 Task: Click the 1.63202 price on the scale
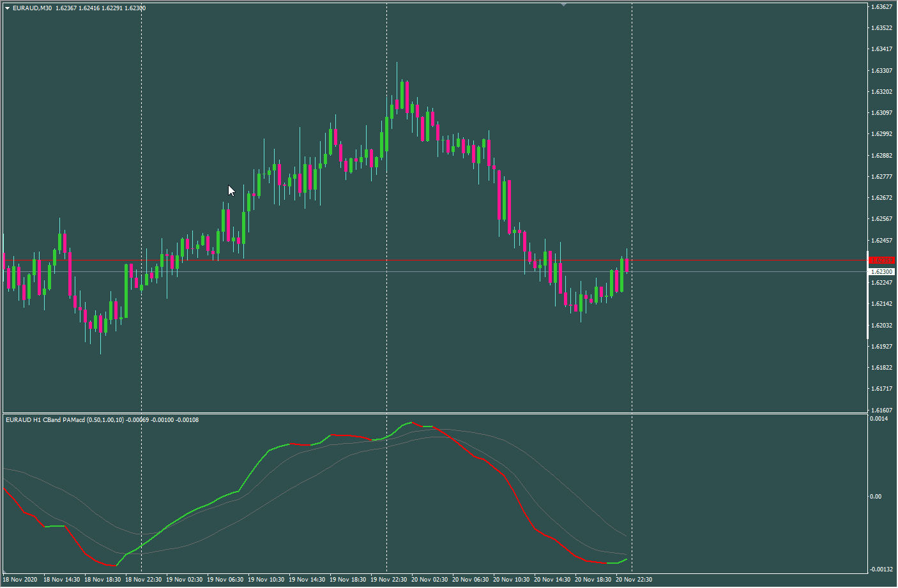pos(882,92)
